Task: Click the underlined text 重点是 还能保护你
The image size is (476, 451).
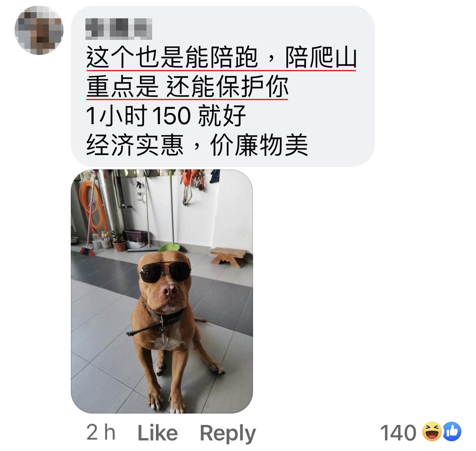Action: point(187,87)
